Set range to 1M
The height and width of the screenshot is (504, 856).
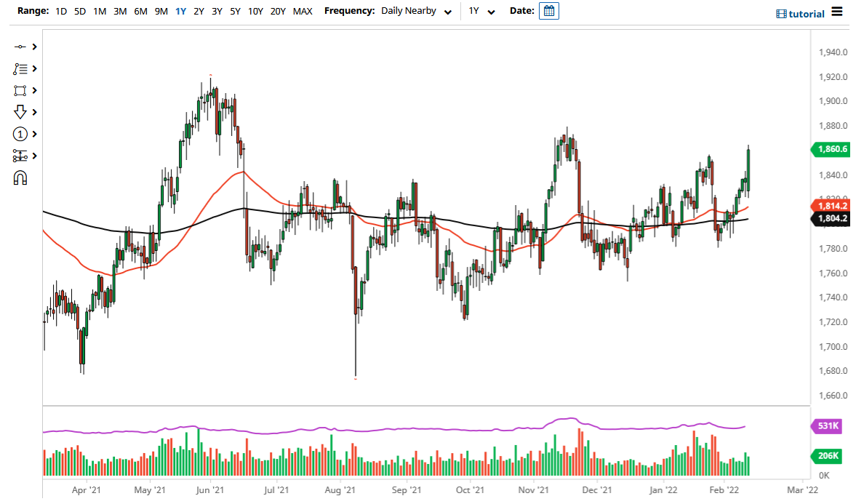pos(100,11)
